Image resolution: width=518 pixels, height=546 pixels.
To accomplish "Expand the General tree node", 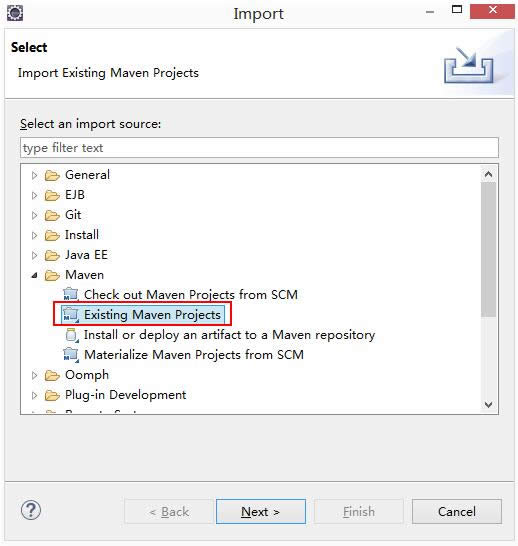I will [34, 175].
